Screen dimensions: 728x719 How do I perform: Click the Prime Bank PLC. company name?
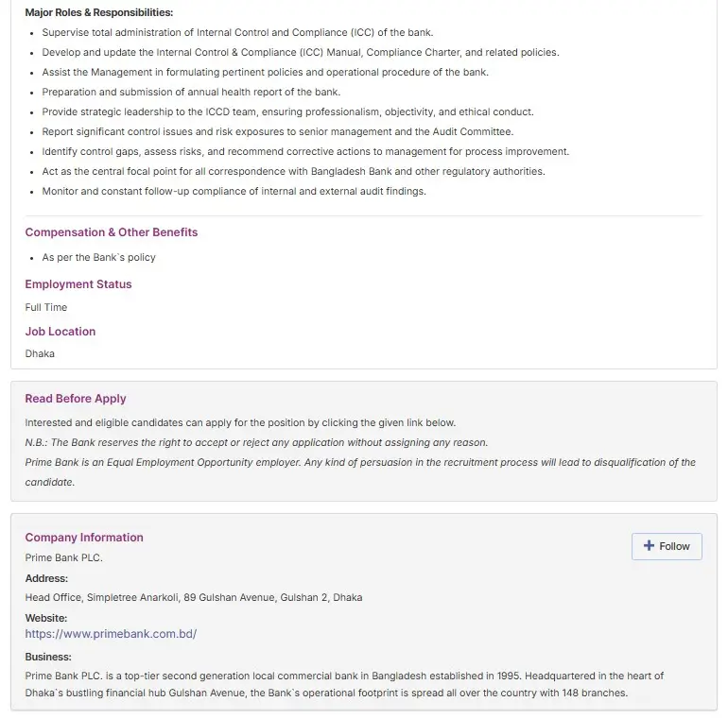point(63,557)
